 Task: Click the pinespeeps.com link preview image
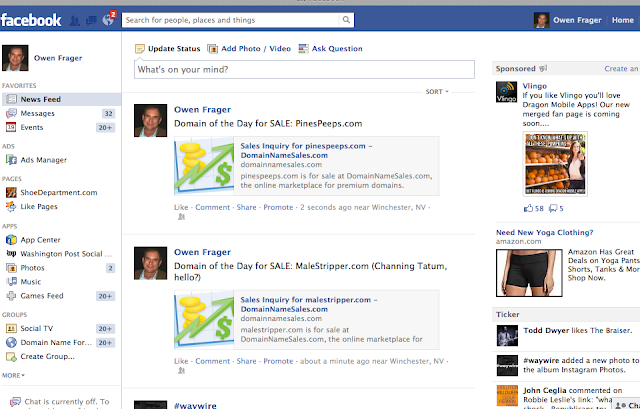point(204,166)
